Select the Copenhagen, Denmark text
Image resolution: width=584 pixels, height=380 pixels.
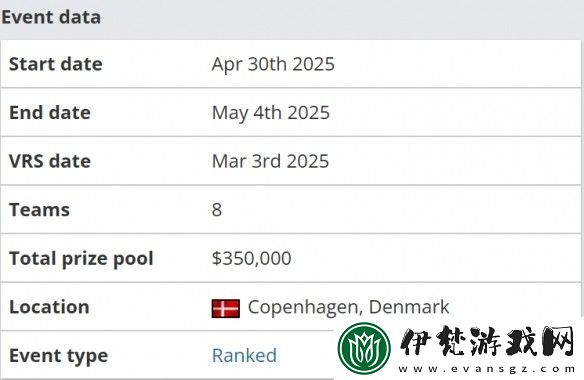(x=349, y=307)
